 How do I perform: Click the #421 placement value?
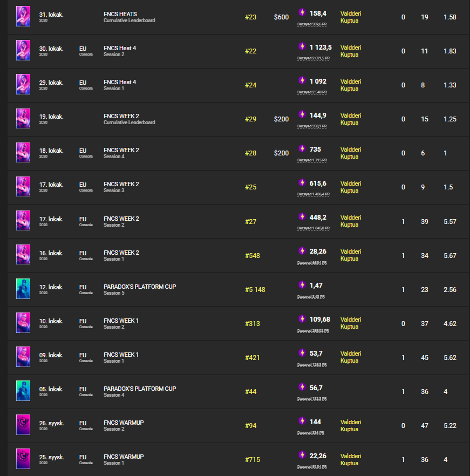[253, 358]
